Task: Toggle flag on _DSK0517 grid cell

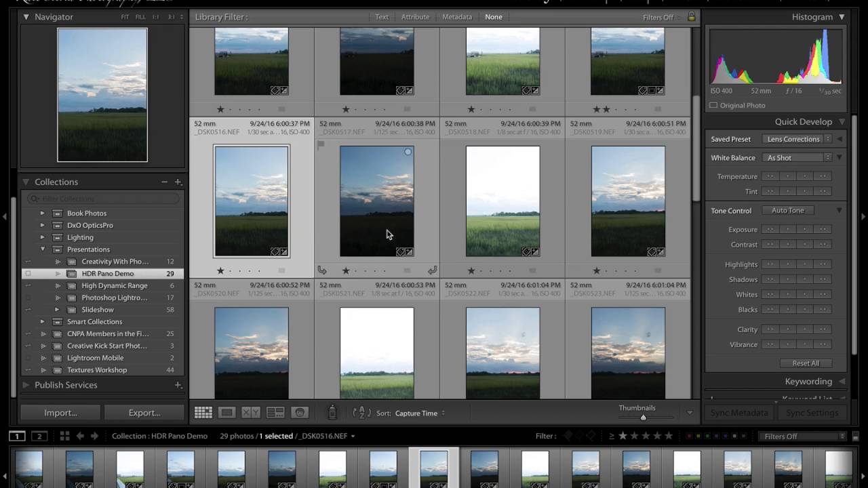Action: (321, 144)
